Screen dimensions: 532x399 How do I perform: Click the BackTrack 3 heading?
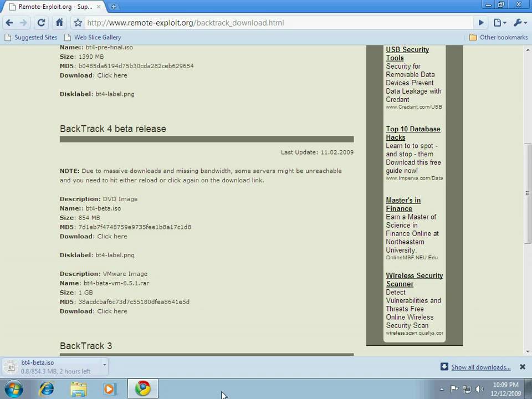click(x=86, y=346)
